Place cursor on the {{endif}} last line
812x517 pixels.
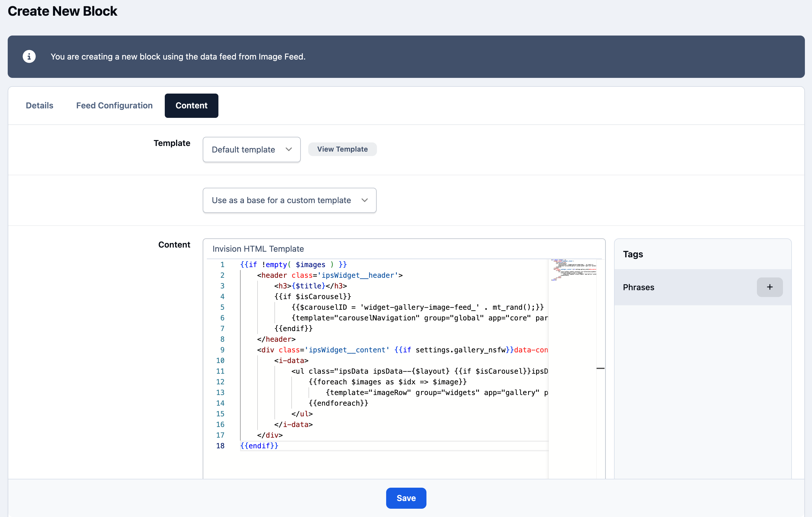tap(259, 446)
